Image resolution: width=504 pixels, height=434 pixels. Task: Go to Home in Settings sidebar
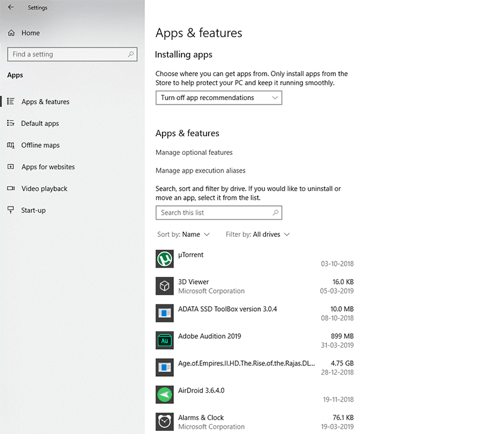click(30, 33)
